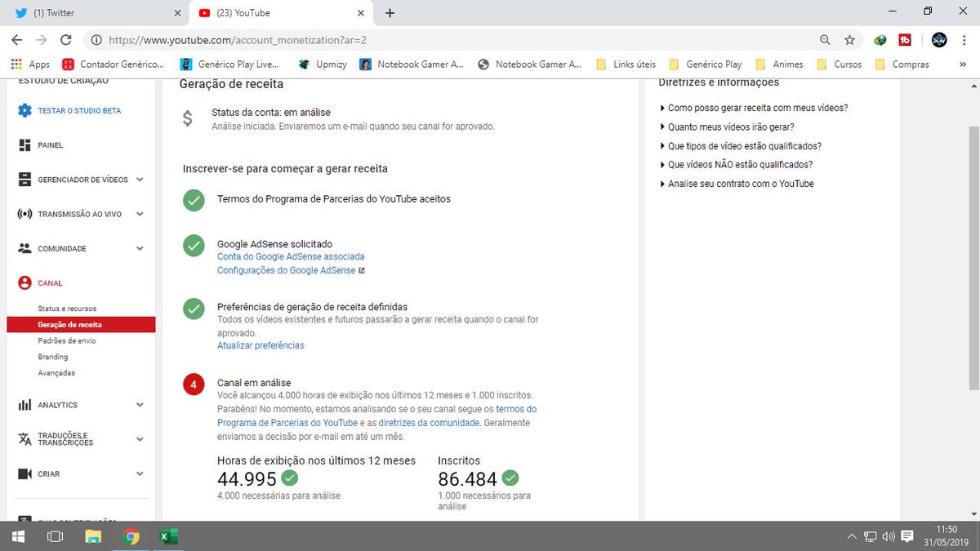Image resolution: width=980 pixels, height=551 pixels.
Task: Expand 'Como posso gerar receita com meus vídeos?'
Action: coord(753,108)
